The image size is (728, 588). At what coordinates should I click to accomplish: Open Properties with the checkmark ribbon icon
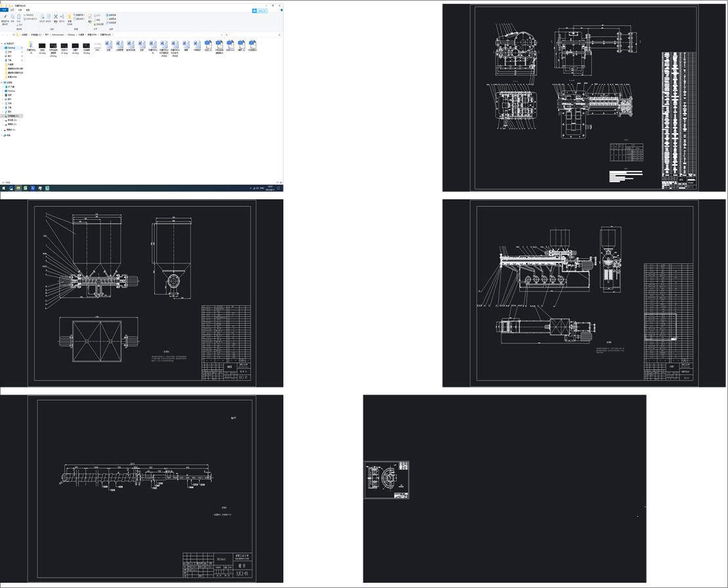[x=90, y=18]
